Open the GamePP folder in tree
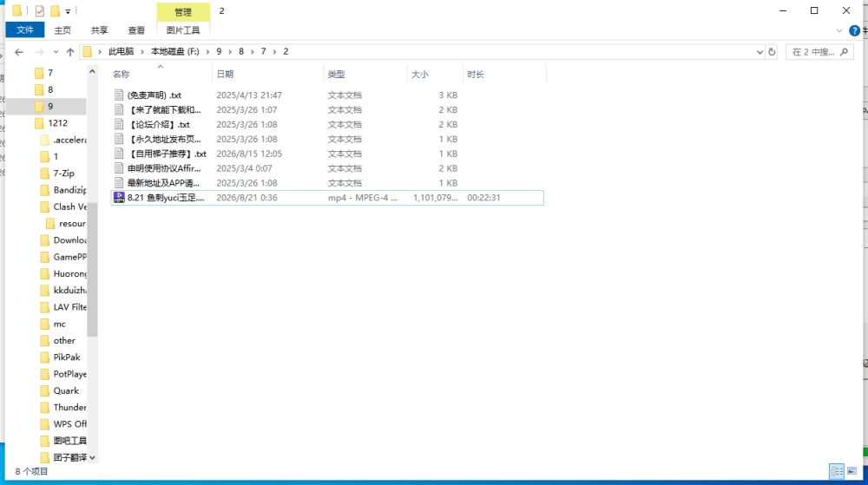 tap(69, 257)
